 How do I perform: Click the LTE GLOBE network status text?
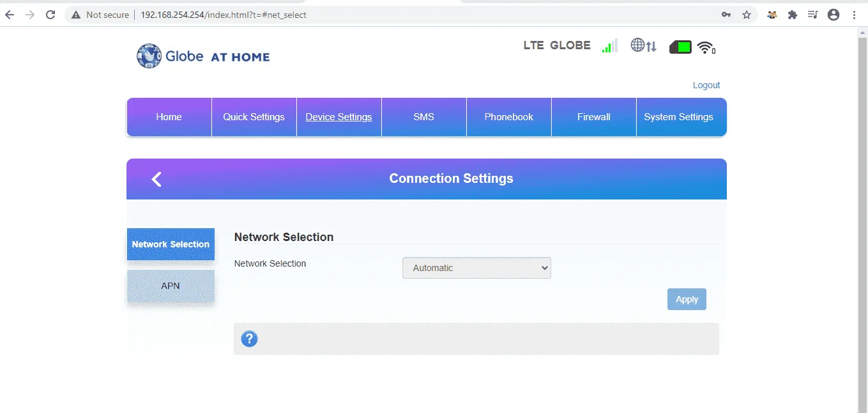[557, 45]
